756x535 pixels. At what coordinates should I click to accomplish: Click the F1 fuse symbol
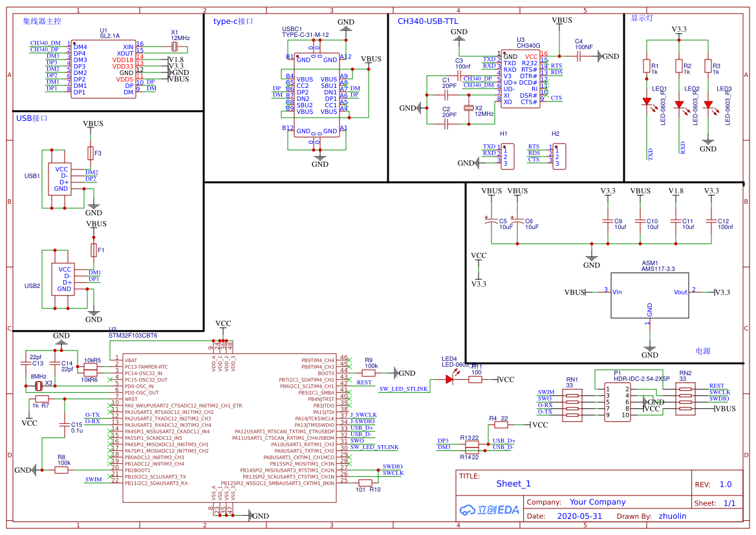(94, 250)
